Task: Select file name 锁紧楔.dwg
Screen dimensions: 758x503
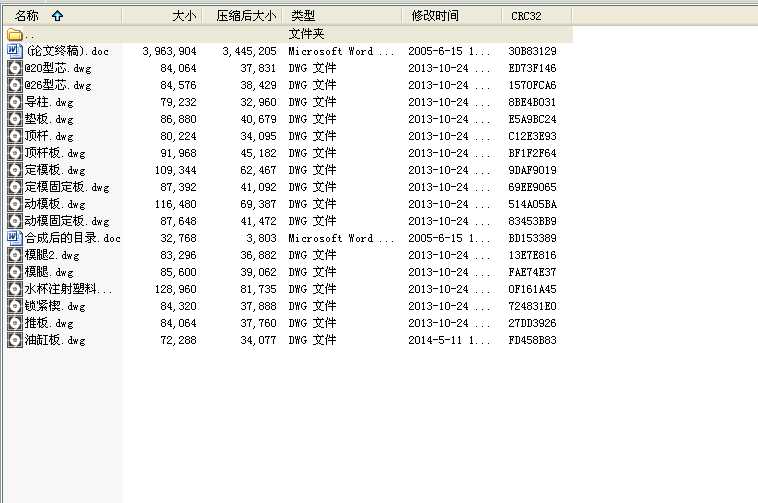Action: click(55, 306)
